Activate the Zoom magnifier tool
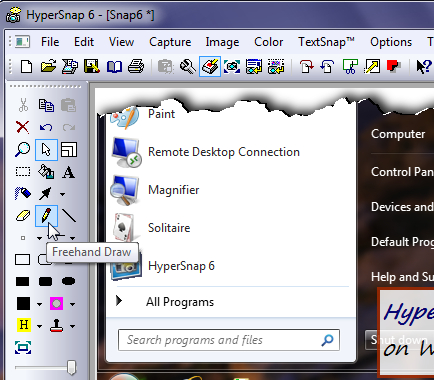Viewport: 434px width, 380px height. (23, 150)
